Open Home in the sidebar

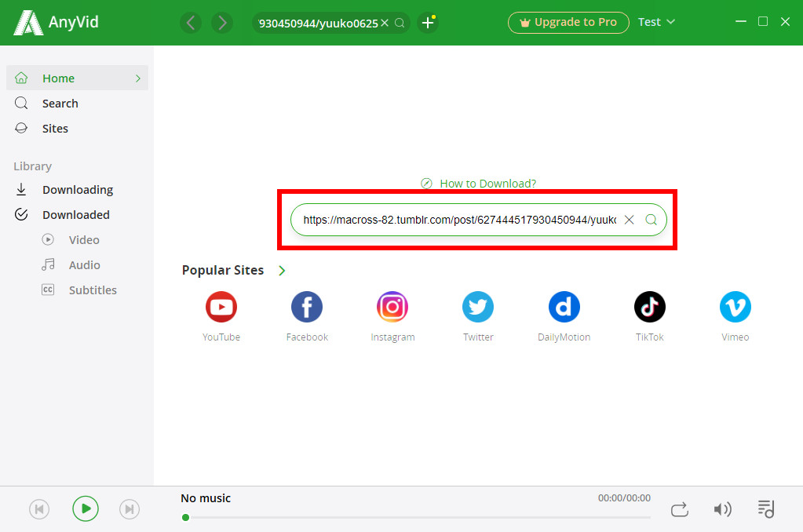(x=78, y=78)
